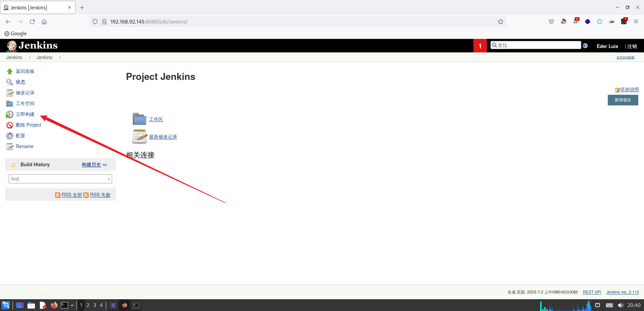644x311 pixels.
Task: Click the red notification badge showing 1
Action: 480,46
